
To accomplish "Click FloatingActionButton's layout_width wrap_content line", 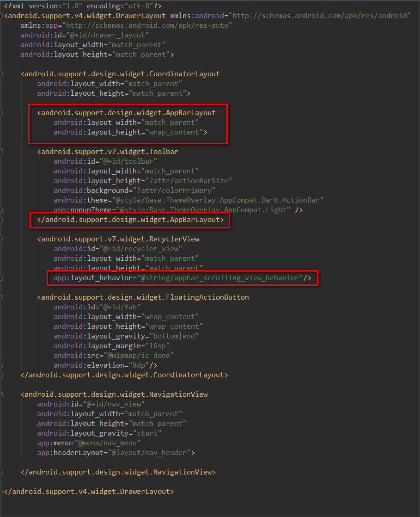I will pos(126,317).
